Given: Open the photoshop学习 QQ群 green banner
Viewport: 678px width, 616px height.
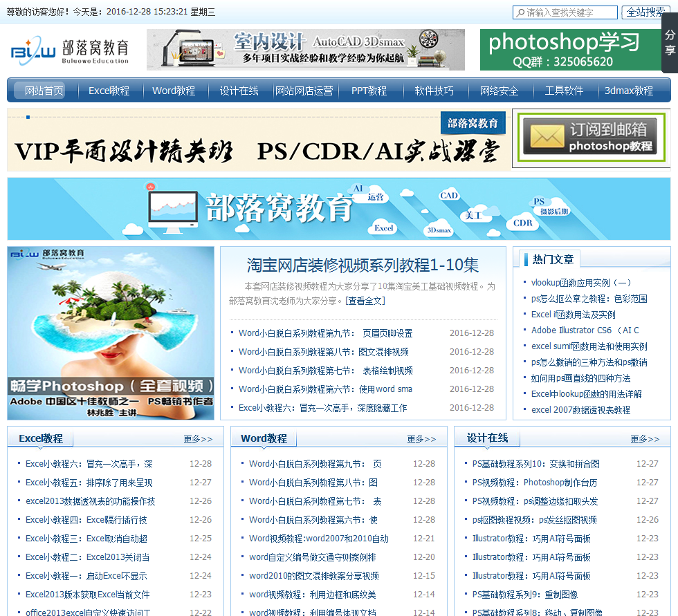Looking at the screenshot, I should [x=570, y=50].
